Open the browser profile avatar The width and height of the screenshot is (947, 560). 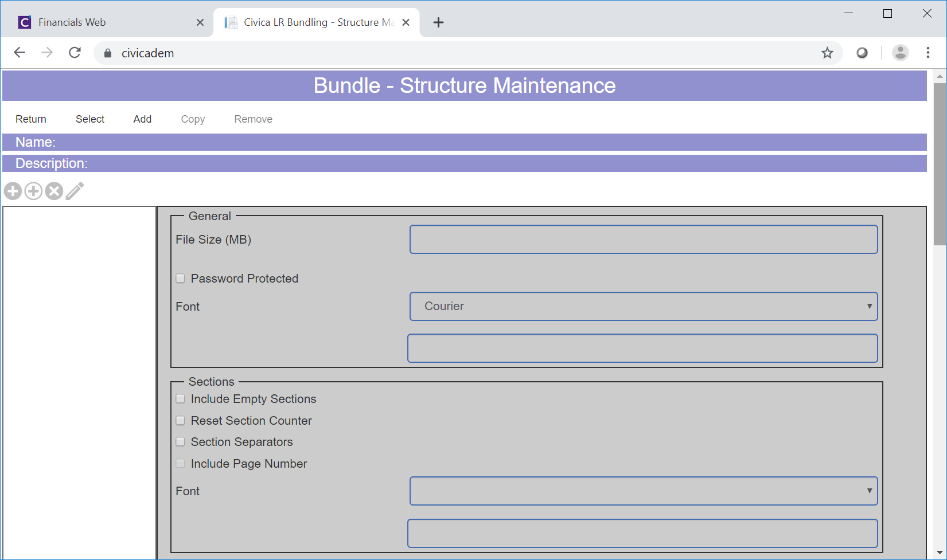pos(901,53)
